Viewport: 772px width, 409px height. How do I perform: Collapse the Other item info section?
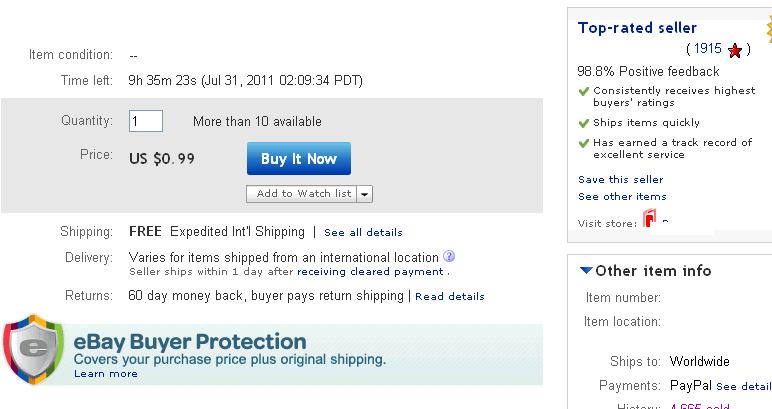(586, 271)
